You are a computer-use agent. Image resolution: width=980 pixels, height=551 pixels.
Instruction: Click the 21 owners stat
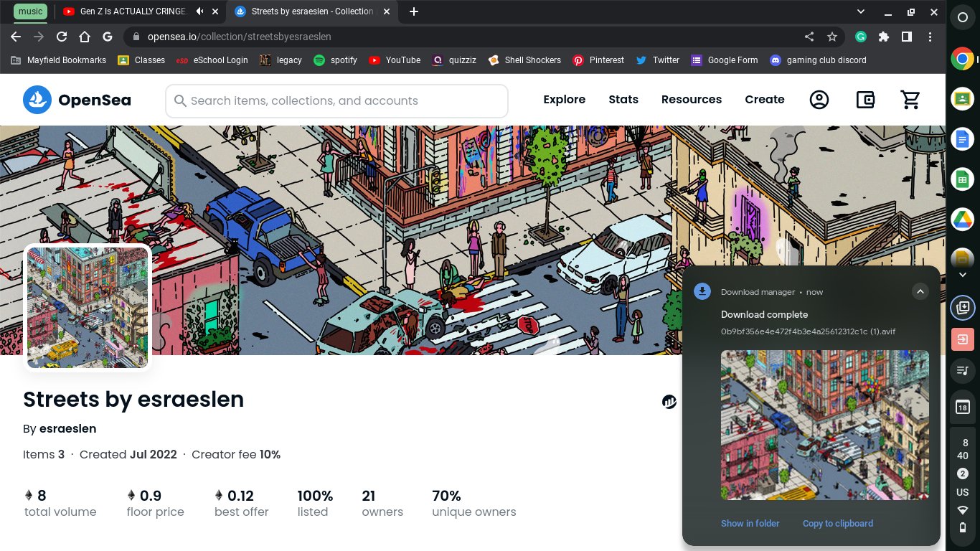point(382,503)
